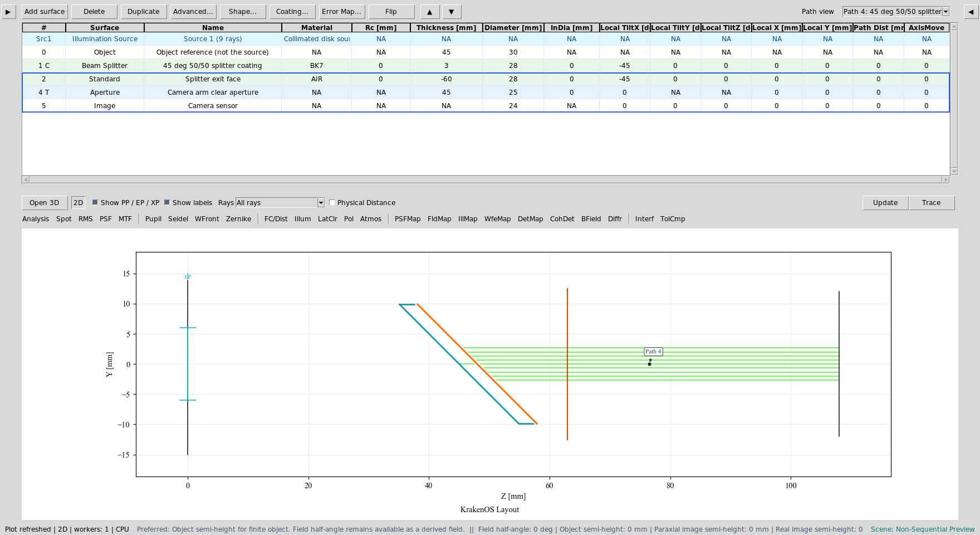The height and width of the screenshot is (535, 980).
Task: Move surface down with the down-triangle button
Action: (452, 12)
